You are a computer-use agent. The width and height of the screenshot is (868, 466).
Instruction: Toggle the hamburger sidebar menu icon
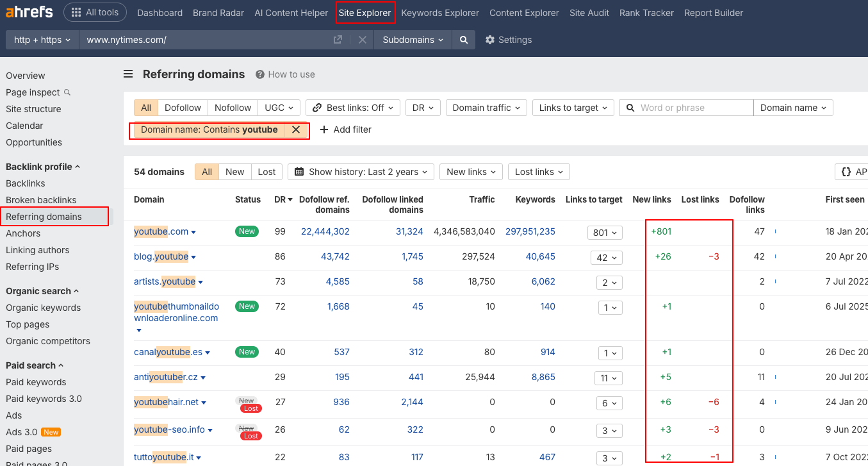128,74
